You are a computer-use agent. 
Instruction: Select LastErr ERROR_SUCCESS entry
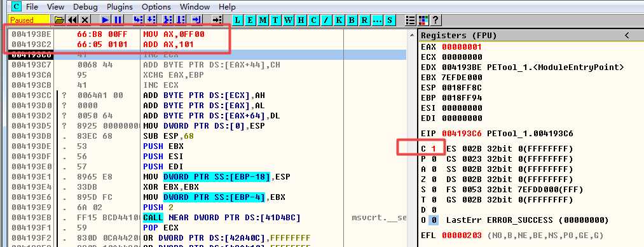[528, 220]
